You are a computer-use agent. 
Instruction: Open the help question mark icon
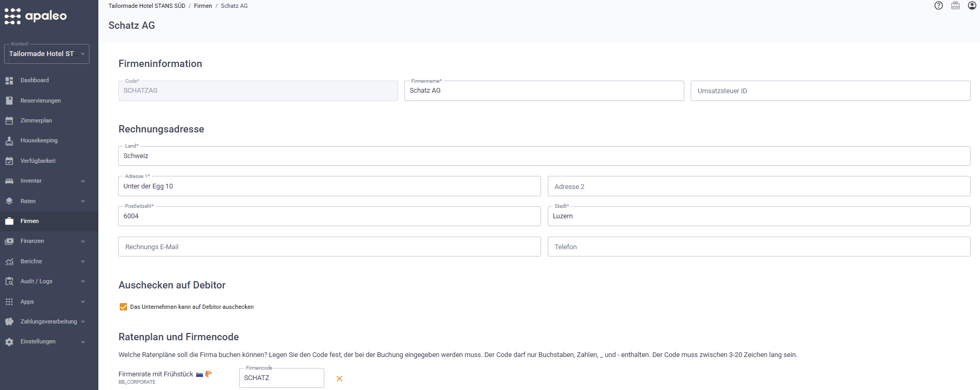[939, 6]
